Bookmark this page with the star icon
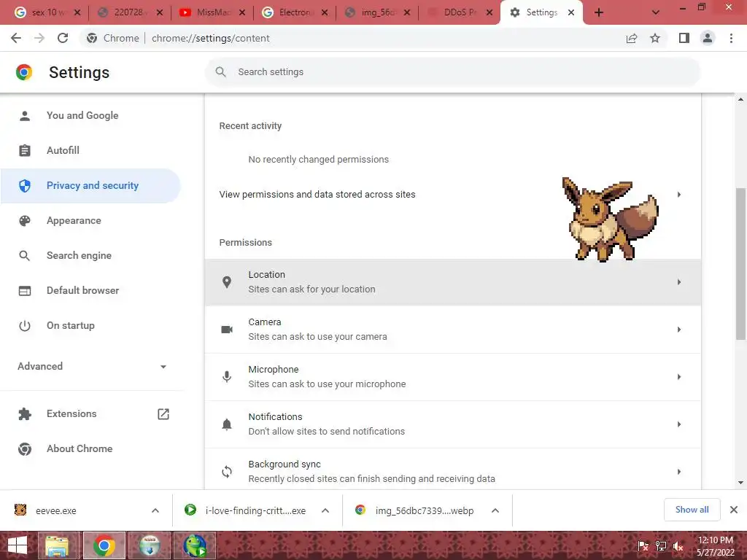This screenshot has width=747, height=560. [655, 38]
